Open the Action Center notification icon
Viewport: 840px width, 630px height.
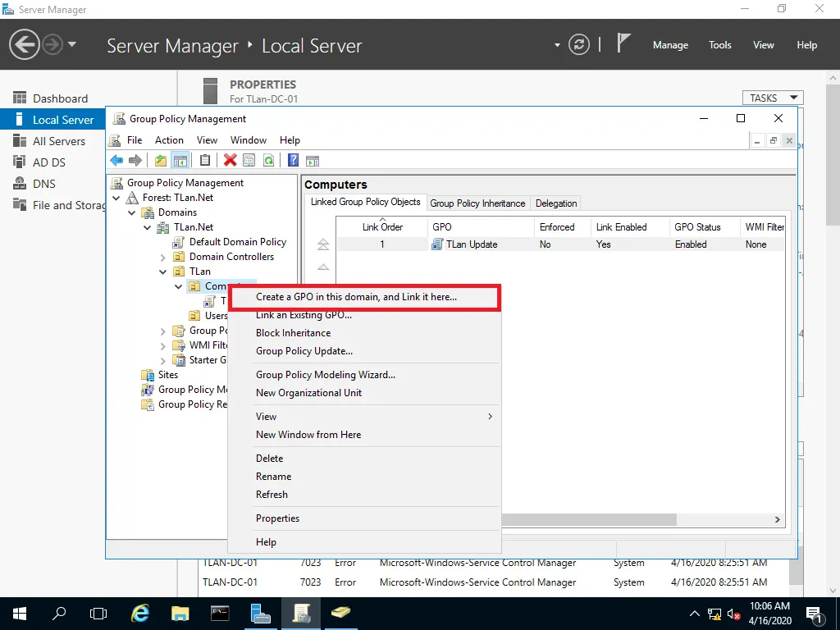click(x=815, y=614)
